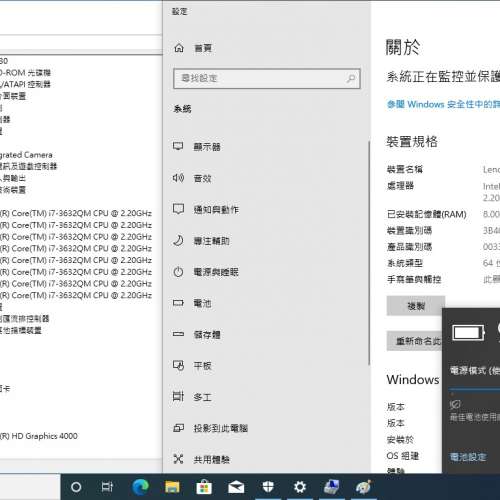Viewport: 500px width, 500px height.
Task: Click the 裝置名稱 device name label
Action: (405, 169)
